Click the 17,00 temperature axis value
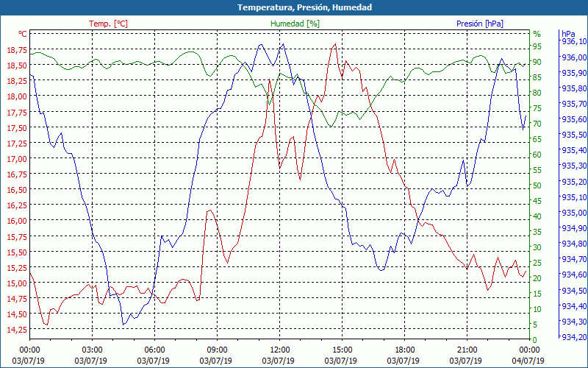Viewport: 588px width, 368px height. (17, 158)
